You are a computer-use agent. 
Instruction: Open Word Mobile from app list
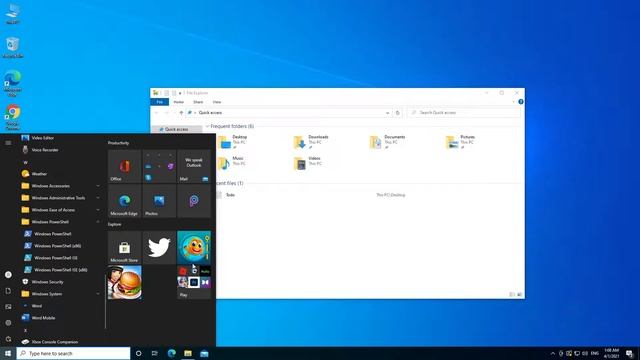[61, 318]
